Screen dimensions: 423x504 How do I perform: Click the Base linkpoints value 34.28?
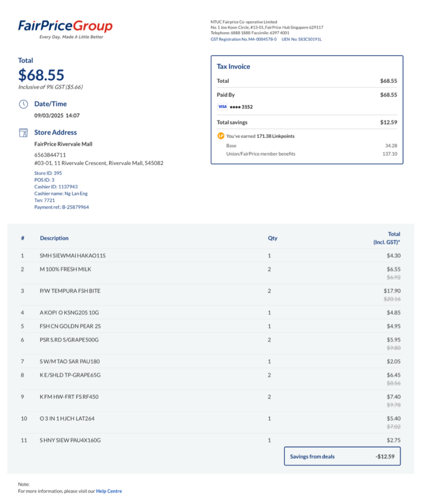(x=391, y=146)
